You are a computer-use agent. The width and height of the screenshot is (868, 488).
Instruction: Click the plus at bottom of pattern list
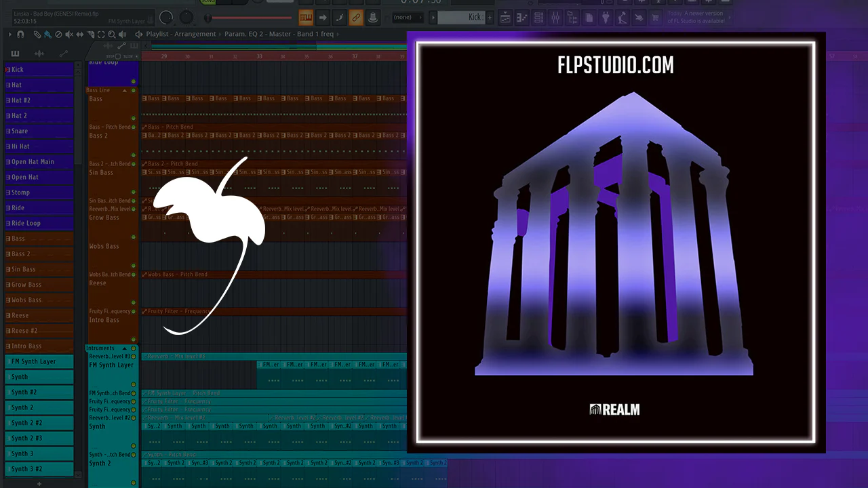[x=39, y=483]
